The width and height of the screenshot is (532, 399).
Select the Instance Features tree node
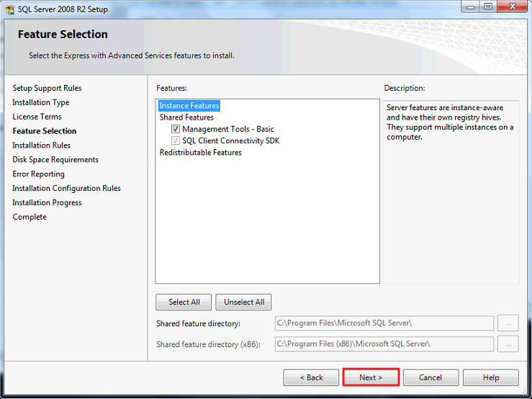click(x=189, y=106)
